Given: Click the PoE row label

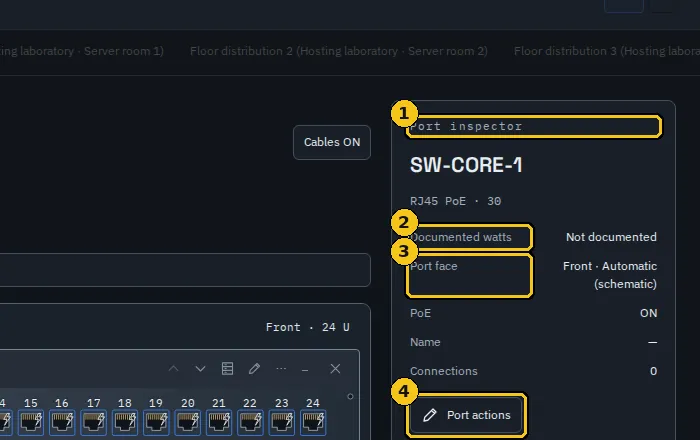Looking at the screenshot, I should (421, 313).
